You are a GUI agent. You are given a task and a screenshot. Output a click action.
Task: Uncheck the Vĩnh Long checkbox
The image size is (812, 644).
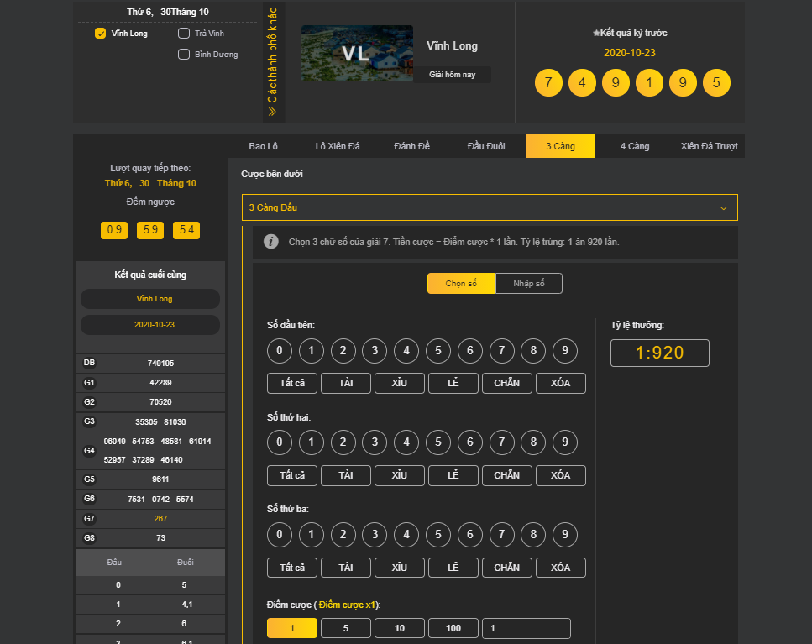click(x=101, y=34)
